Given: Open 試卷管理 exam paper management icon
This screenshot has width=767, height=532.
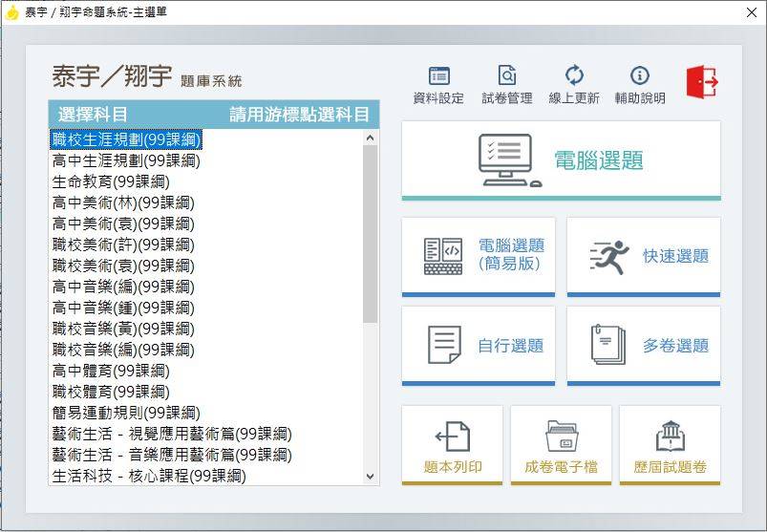Looking at the screenshot, I should (507, 84).
